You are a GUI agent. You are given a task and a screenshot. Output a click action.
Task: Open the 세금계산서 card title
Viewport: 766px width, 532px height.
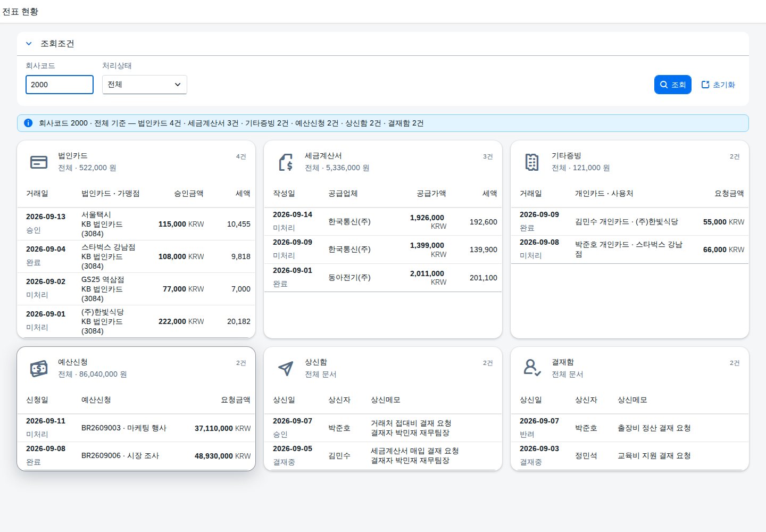pos(323,156)
